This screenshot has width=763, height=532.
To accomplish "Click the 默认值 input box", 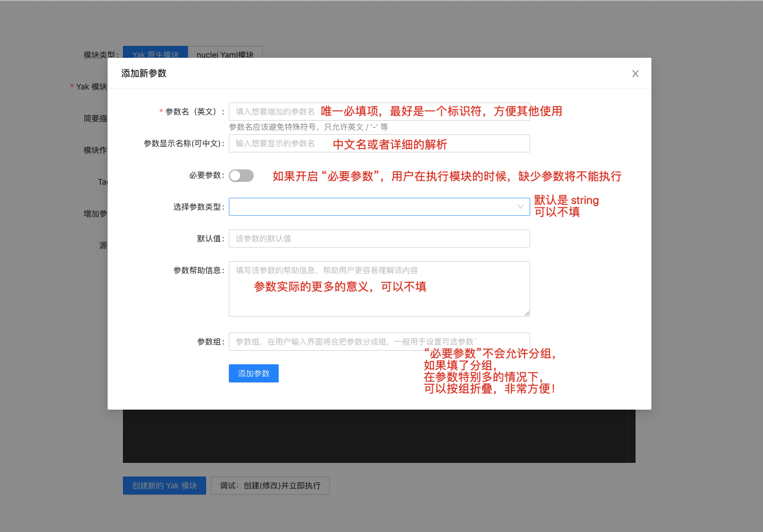I will click(x=379, y=239).
